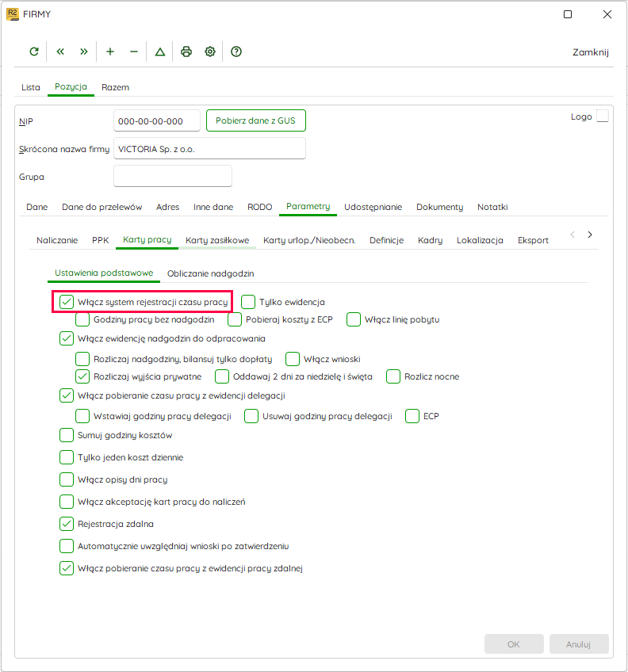Check 'Wstawiaj godziny pracy delegacji'
628x672 pixels.
pos(82,416)
